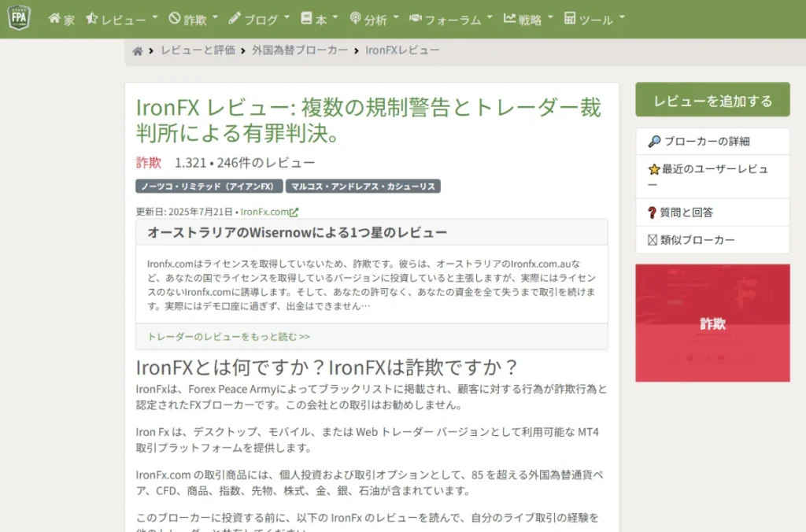This screenshot has height=532, width=806.
Task: Click the FPA logo icon
Action: [x=17, y=17]
